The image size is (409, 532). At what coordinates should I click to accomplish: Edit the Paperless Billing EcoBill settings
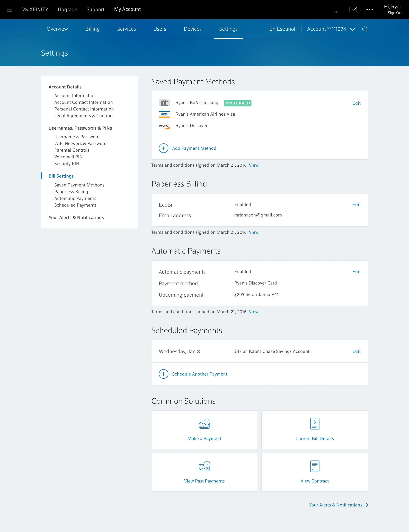tap(356, 204)
